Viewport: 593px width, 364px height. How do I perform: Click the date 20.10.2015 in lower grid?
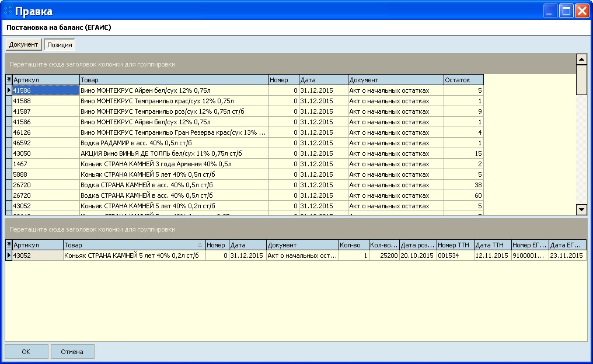tap(418, 256)
